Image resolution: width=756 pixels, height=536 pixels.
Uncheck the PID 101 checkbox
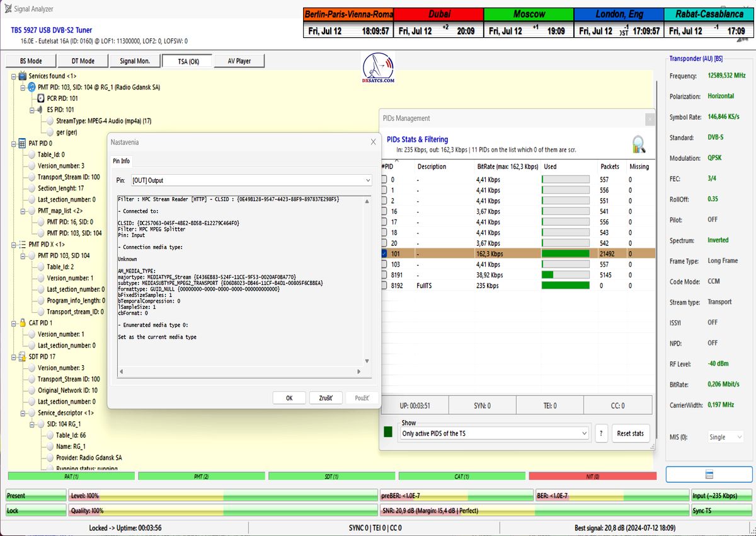point(384,253)
